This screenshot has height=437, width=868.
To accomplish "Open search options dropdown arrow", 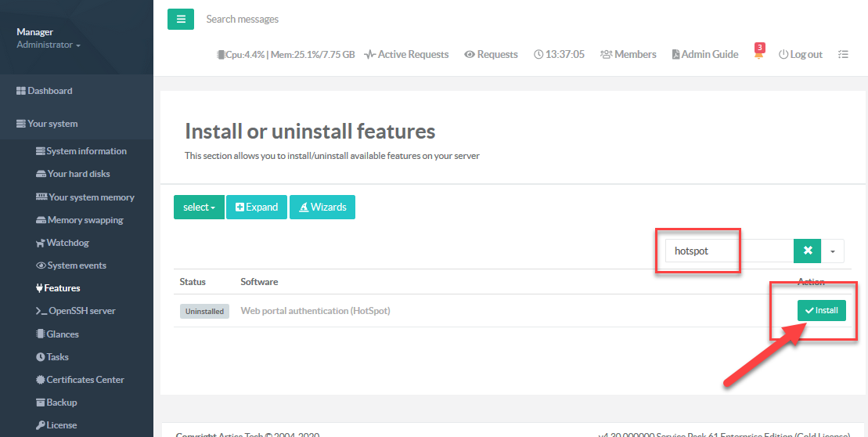I will (832, 251).
